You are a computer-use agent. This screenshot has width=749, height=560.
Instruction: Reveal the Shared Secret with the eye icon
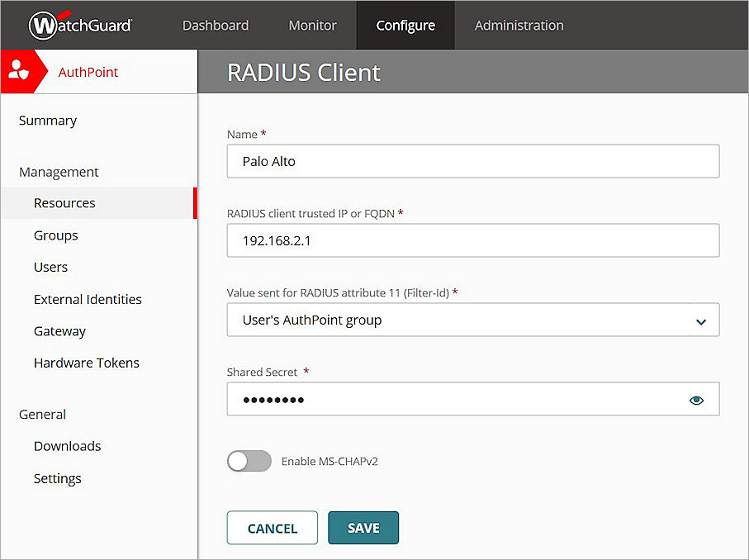(696, 399)
